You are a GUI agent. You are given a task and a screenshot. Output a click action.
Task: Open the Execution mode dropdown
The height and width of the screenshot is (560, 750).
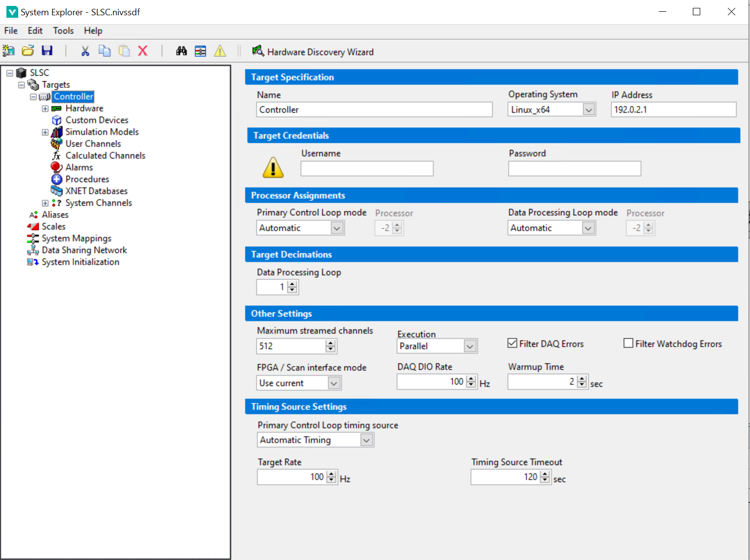coord(470,346)
